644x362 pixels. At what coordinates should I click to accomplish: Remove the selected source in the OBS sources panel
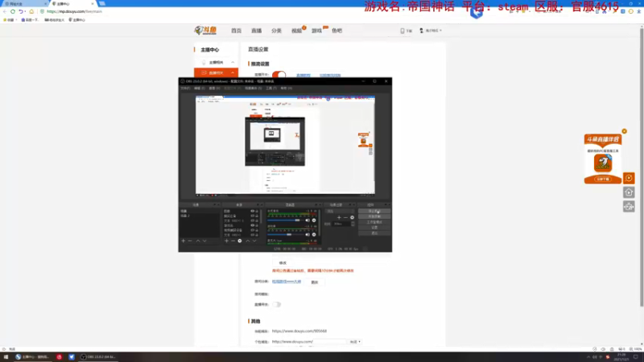pyautogui.click(x=233, y=241)
